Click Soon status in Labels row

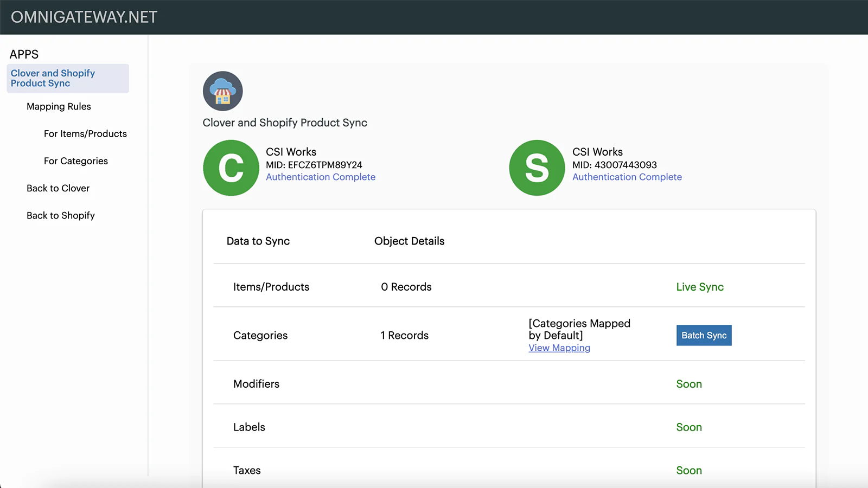(x=689, y=427)
